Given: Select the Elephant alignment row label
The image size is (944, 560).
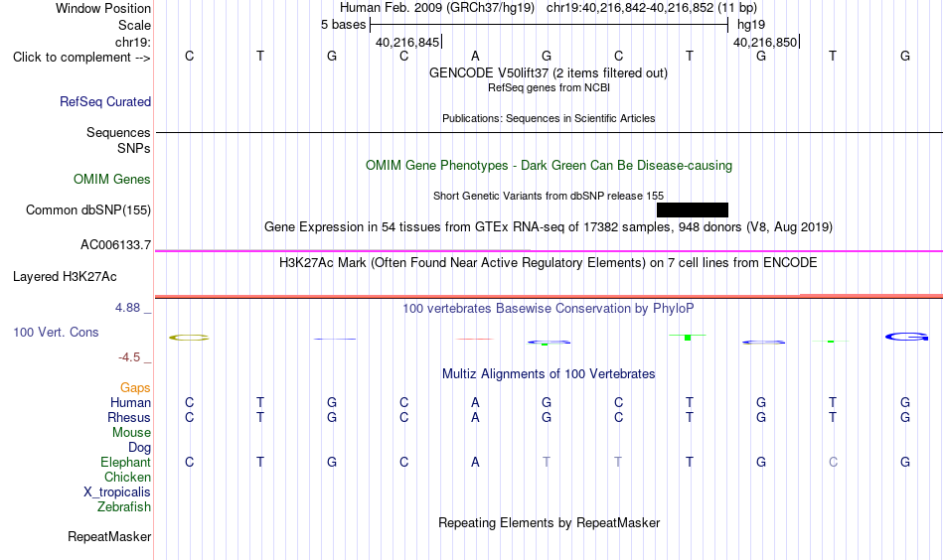Looking at the screenshot, I should (125, 462).
